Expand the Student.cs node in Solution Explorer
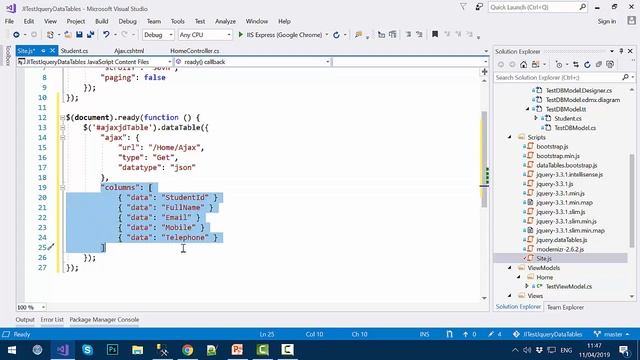Viewport: 640px width, 360px height. [x=536, y=118]
